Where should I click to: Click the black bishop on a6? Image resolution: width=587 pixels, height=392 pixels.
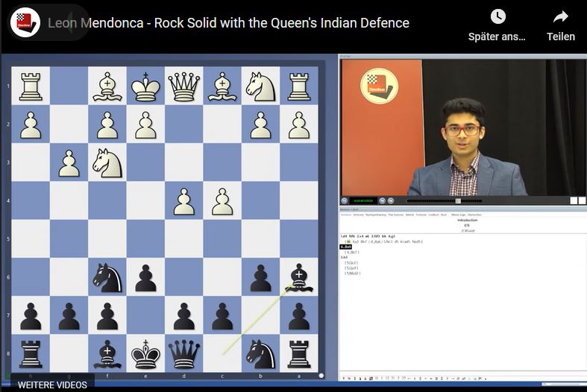pyautogui.click(x=299, y=277)
